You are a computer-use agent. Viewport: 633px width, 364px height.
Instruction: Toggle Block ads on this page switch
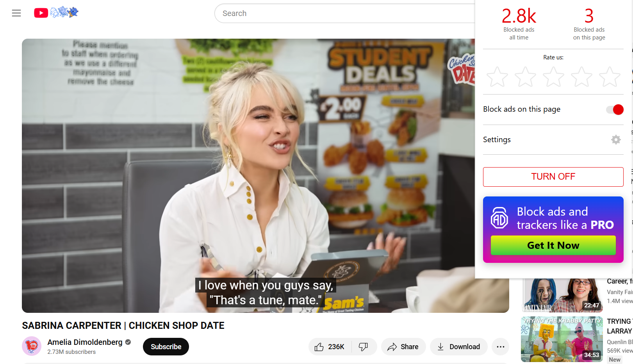click(x=615, y=110)
